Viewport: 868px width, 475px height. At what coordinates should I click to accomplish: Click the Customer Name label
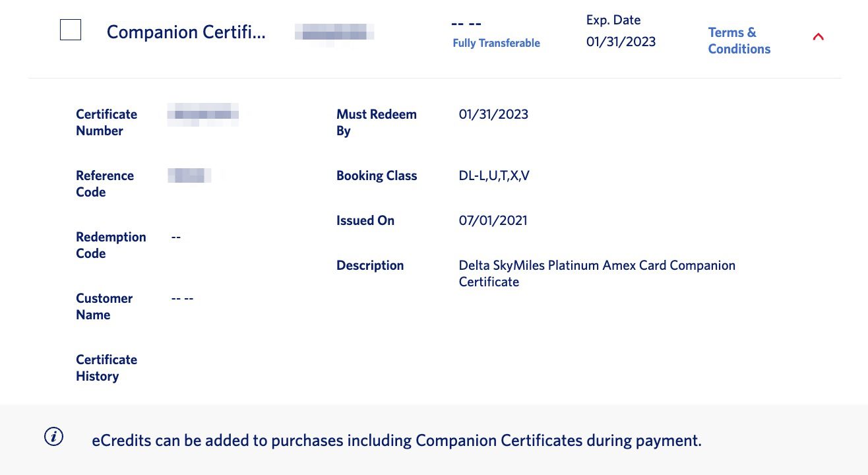pos(104,307)
